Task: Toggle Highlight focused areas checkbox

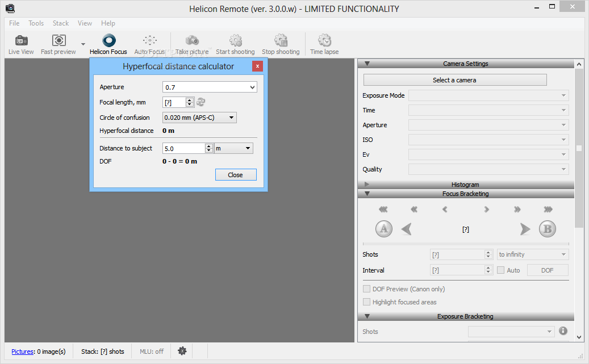Action: [366, 302]
